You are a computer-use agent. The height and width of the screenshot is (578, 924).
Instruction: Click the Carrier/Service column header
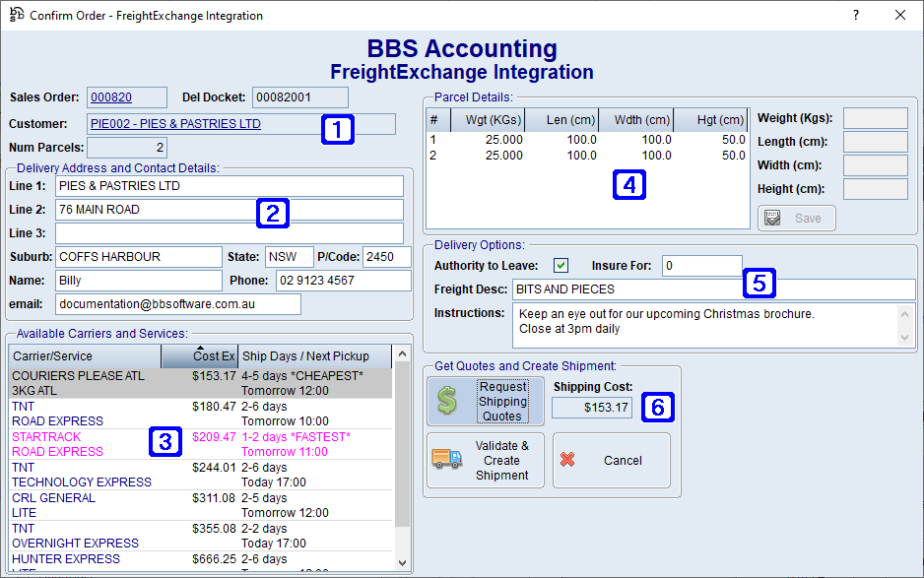(84, 355)
